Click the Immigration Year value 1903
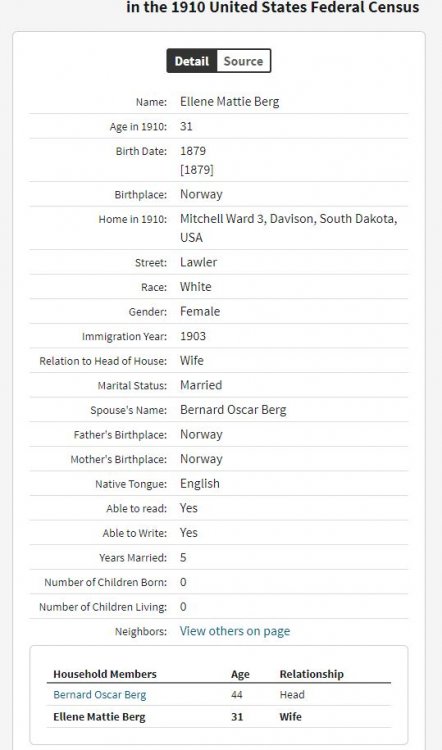The height and width of the screenshot is (750, 442). click(x=193, y=336)
